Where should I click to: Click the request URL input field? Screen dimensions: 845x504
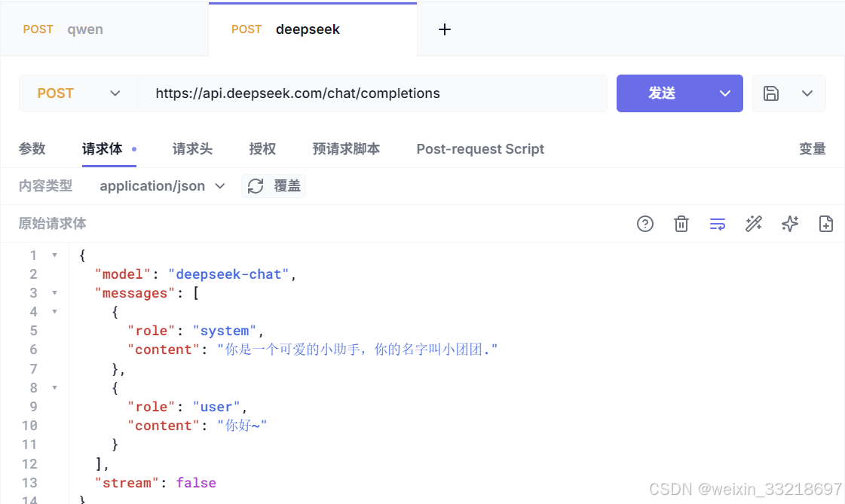(x=372, y=93)
